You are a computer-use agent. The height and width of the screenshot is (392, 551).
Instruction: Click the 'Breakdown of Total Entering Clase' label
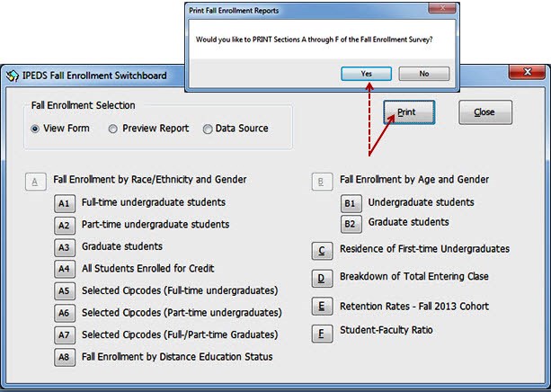click(x=414, y=276)
